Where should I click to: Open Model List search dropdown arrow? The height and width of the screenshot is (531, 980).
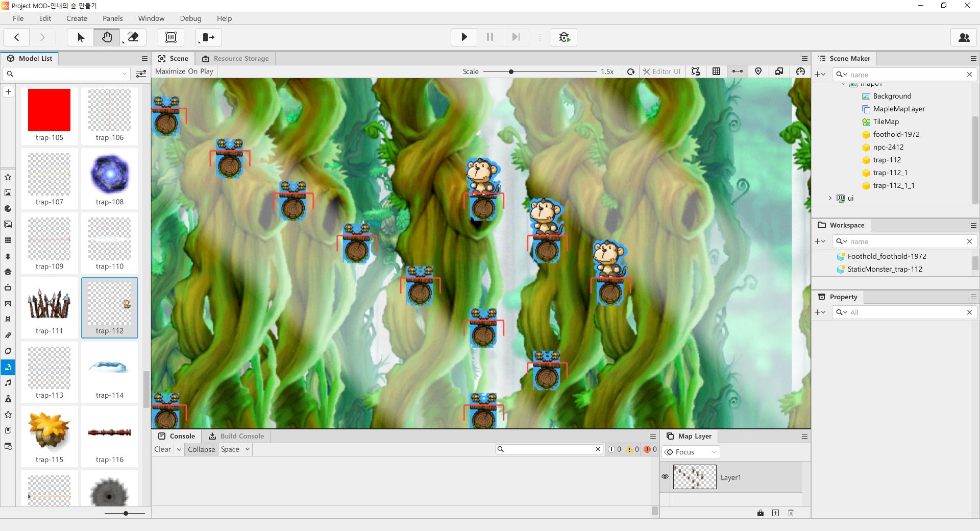pos(124,74)
